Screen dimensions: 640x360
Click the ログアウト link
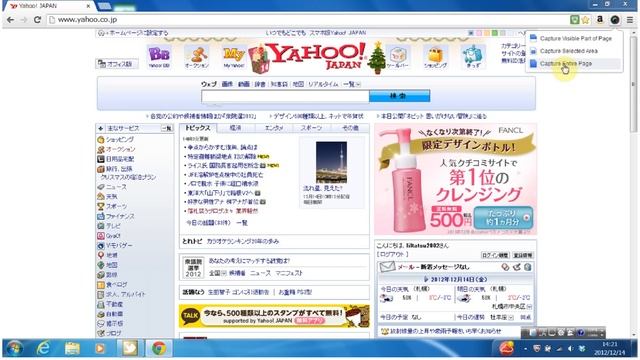tap(393, 254)
